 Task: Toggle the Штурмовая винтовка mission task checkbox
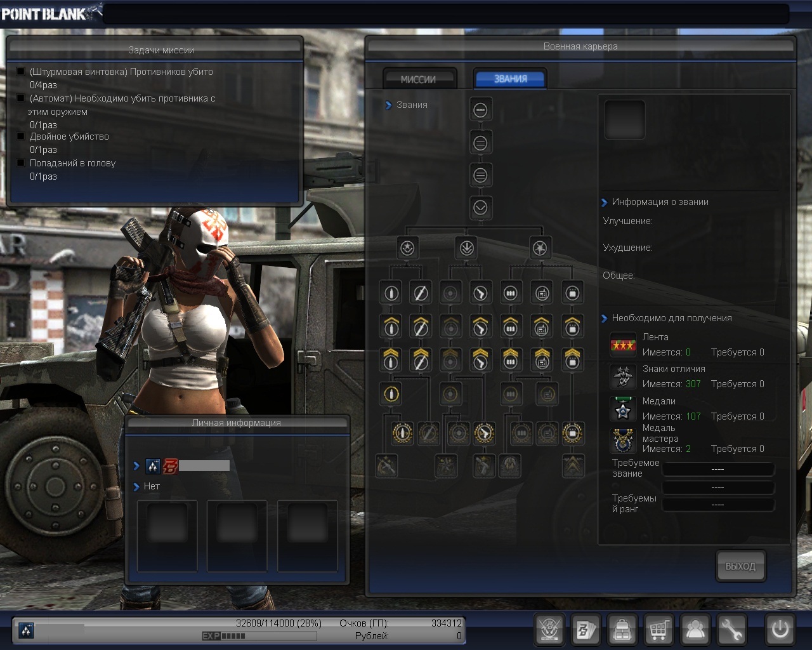pyautogui.click(x=21, y=72)
